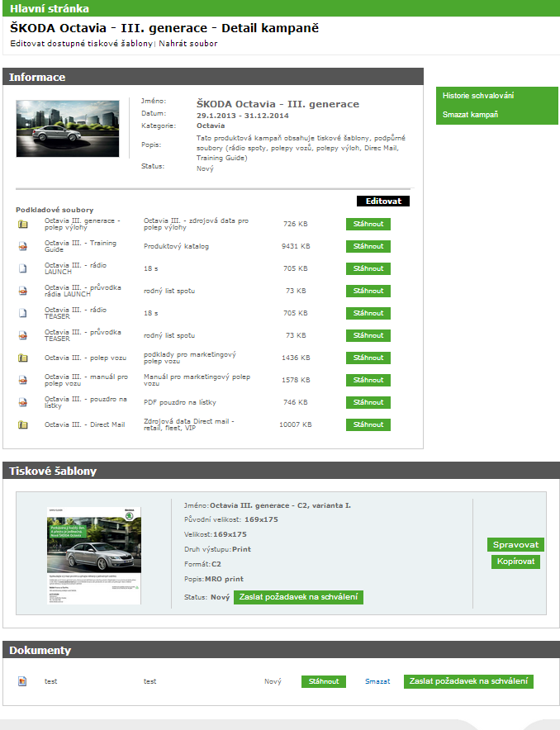This screenshot has width=560, height=730.
Task: Download the test document in Dokumenty
Action: click(x=324, y=681)
